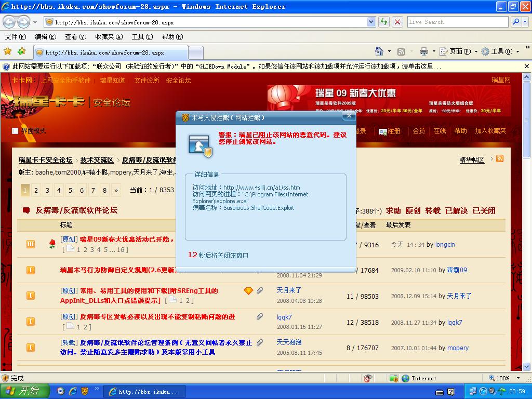Open the 工具(T) menu
Image resolution: width=532 pixels, height=399 pixels.
pos(142,37)
